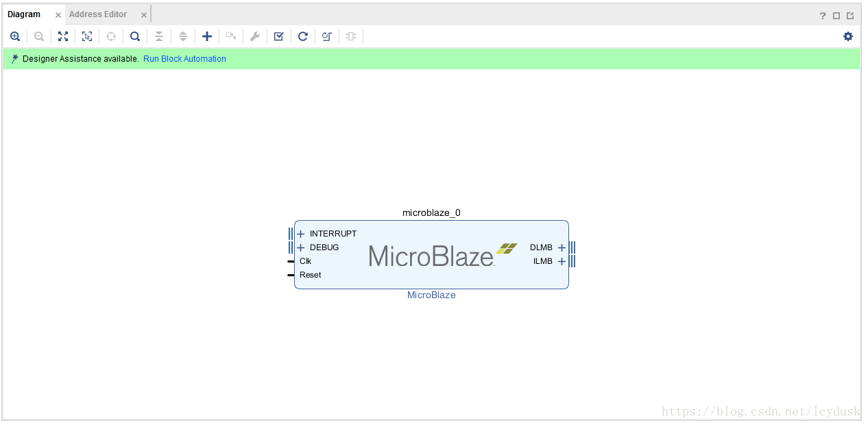Float the diagram panel window
Screen dimensions: 868x425
click(850, 16)
